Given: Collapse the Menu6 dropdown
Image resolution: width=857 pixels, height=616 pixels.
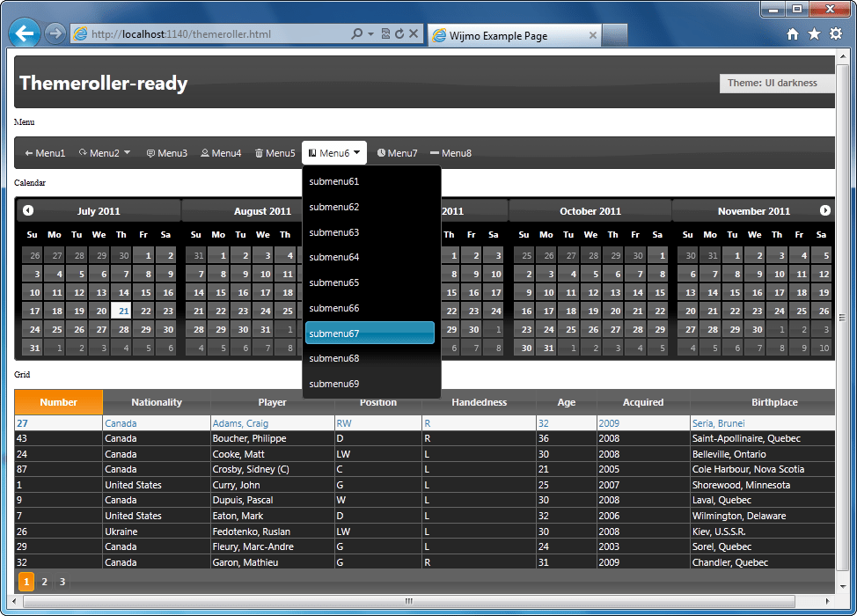Looking at the screenshot, I should point(334,153).
